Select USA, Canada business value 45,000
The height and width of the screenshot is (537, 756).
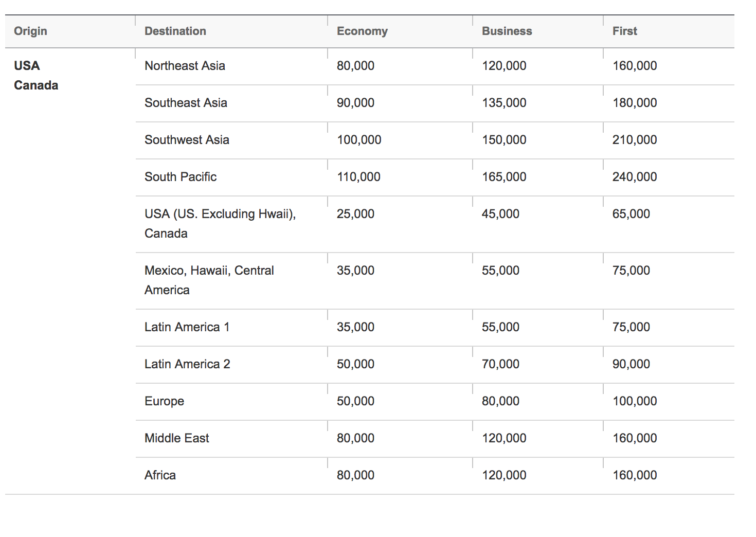[x=500, y=214]
